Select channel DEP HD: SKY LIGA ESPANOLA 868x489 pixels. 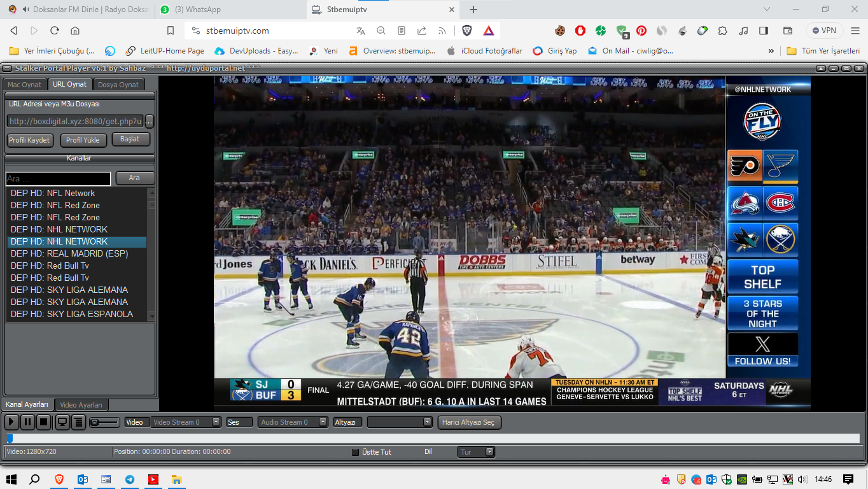(x=77, y=314)
